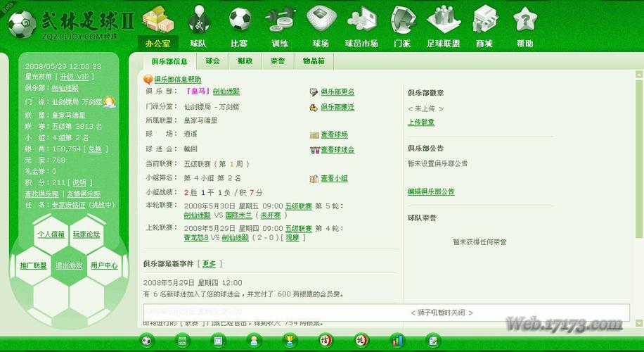Click the 未开赛 match status link
The height and width of the screenshot is (352, 644).
(271, 215)
